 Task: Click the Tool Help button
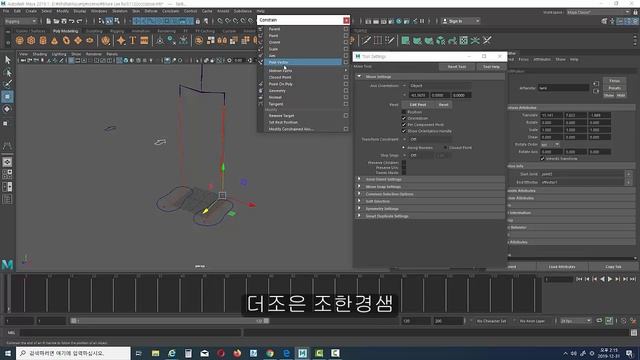491,67
